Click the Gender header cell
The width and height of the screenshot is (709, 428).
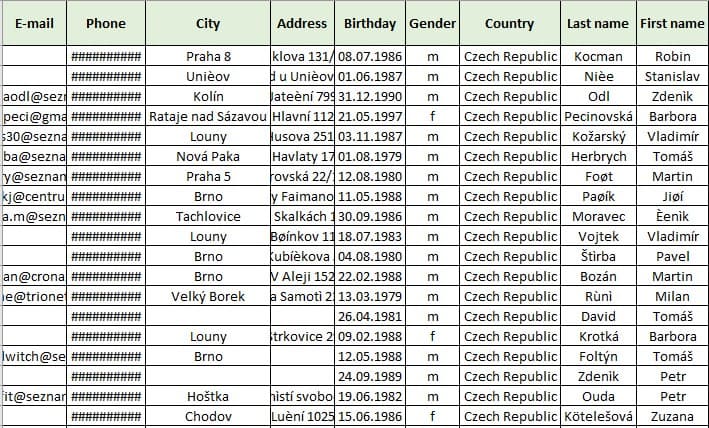tap(432, 23)
